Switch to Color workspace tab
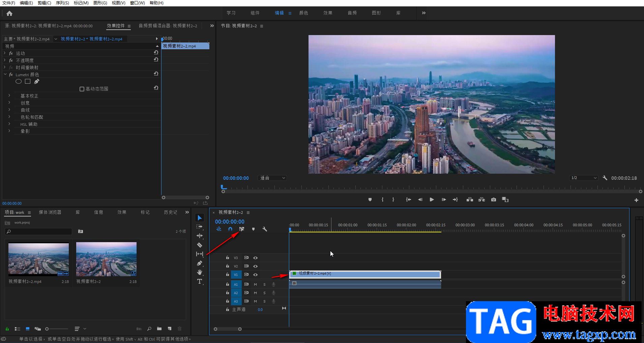 point(303,13)
